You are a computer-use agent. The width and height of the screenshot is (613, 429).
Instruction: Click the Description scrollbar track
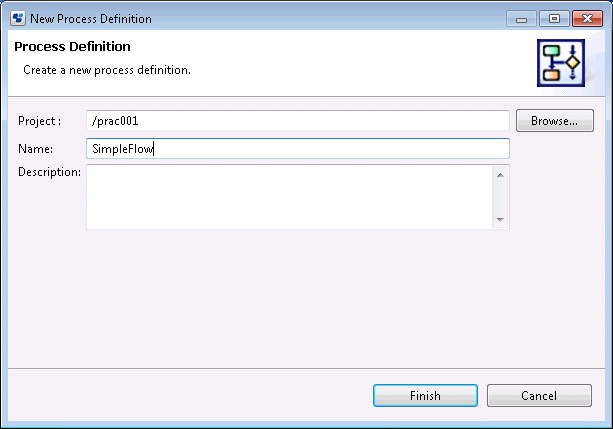point(500,197)
